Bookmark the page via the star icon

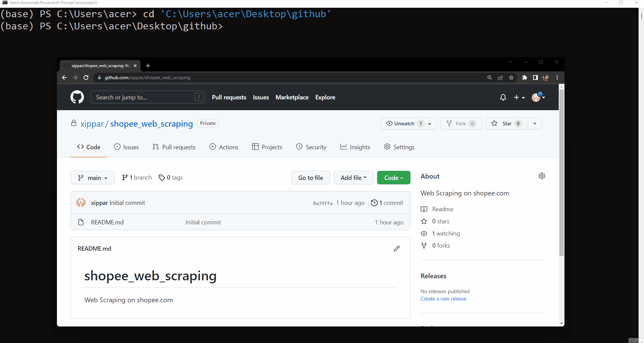coord(511,77)
